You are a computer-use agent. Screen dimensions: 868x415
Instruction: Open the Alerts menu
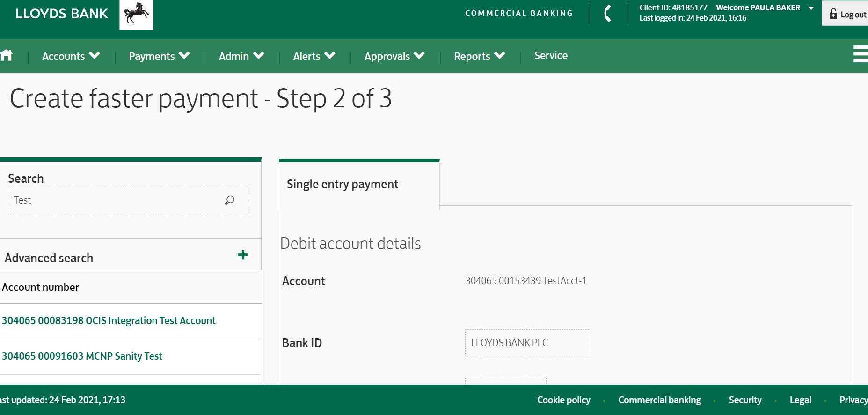tap(314, 56)
